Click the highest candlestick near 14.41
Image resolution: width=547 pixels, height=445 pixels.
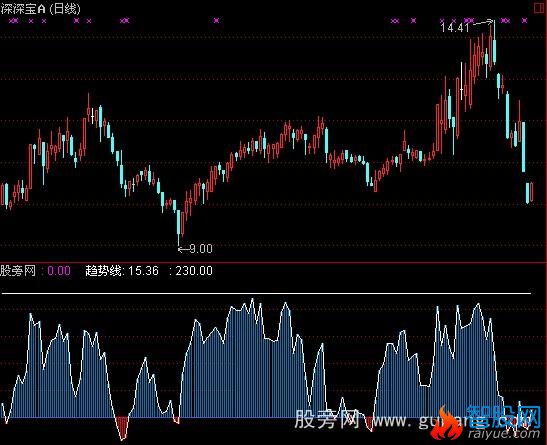[494, 42]
